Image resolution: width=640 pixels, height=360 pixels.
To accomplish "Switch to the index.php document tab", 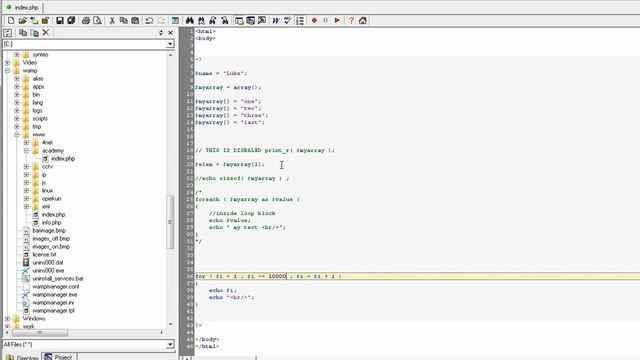I will [22, 7].
